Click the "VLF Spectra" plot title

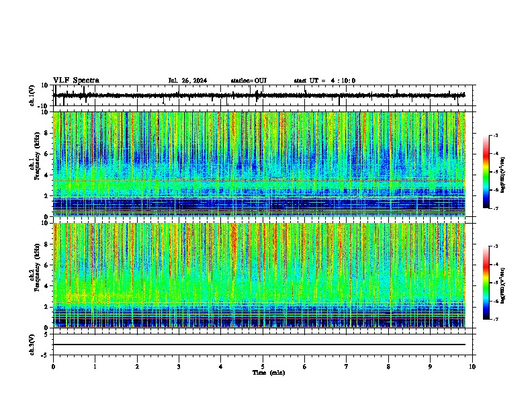[x=77, y=81]
